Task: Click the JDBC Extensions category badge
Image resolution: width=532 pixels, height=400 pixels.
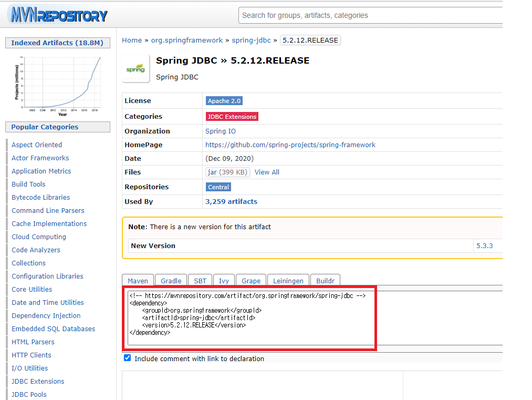Action: (x=232, y=117)
